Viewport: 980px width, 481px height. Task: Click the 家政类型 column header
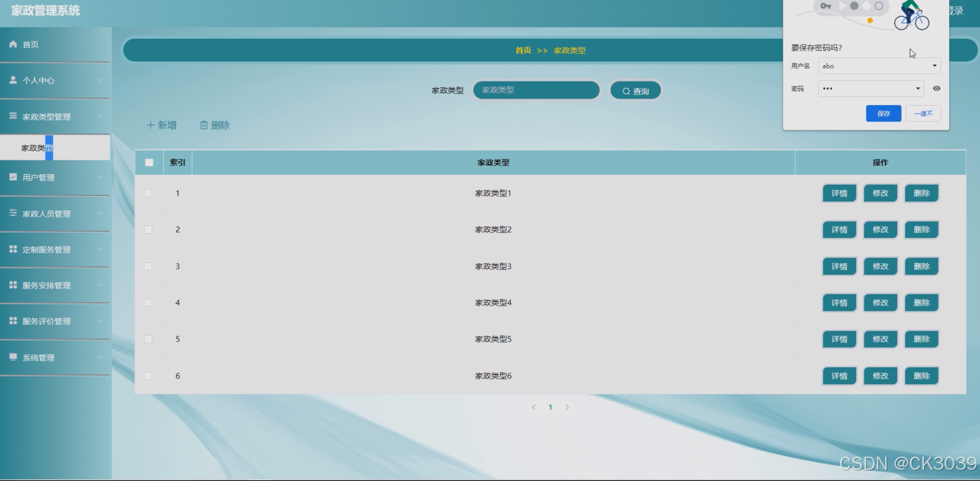coord(493,162)
